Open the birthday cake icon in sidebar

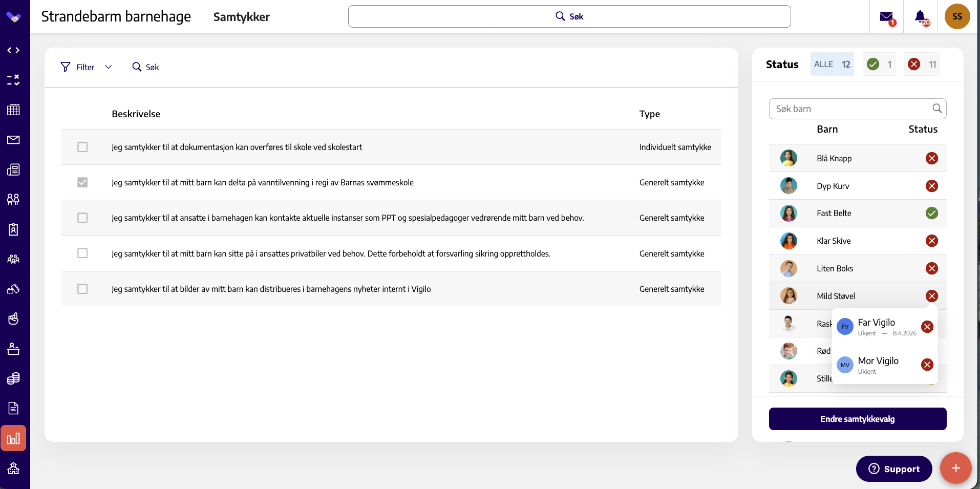coord(13,349)
